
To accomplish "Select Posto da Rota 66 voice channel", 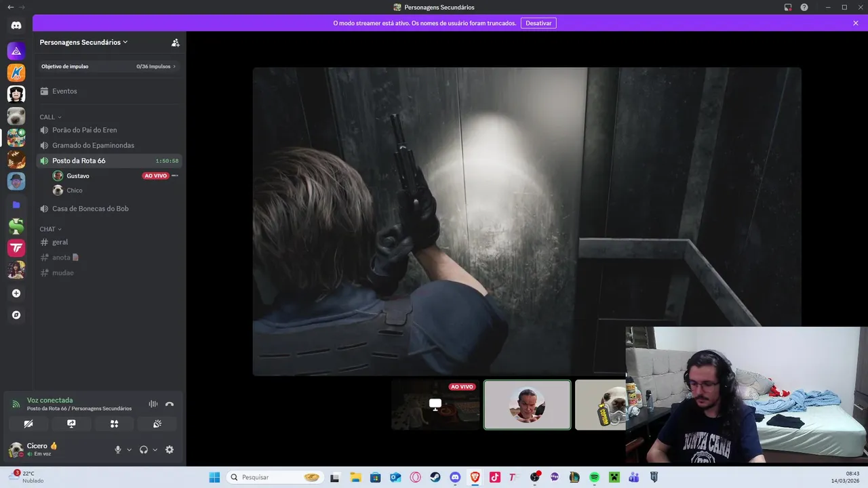I will [x=109, y=161].
